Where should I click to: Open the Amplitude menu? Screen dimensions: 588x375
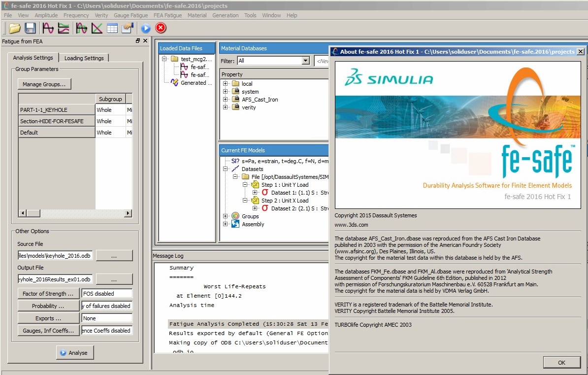[46, 15]
